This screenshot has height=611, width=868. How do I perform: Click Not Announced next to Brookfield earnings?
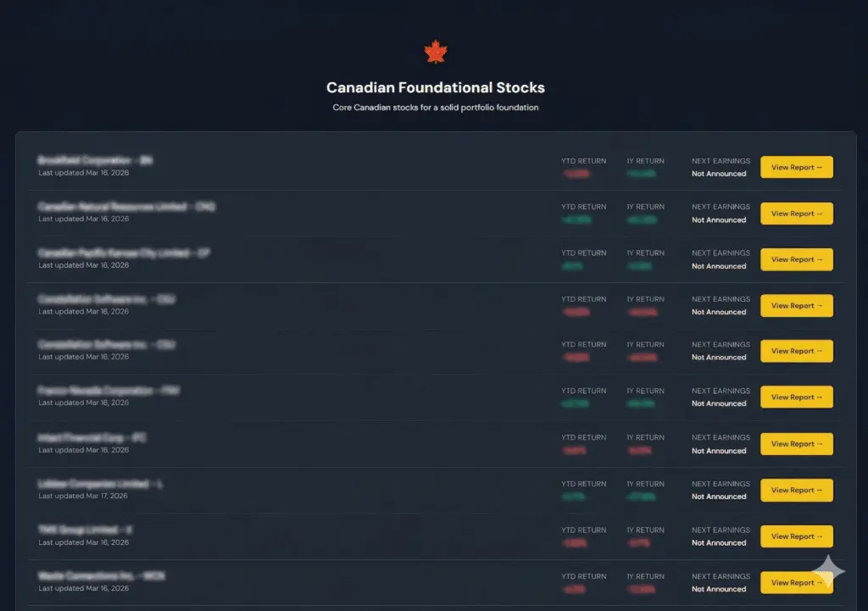pyautogui.click(x=720, y=174)
